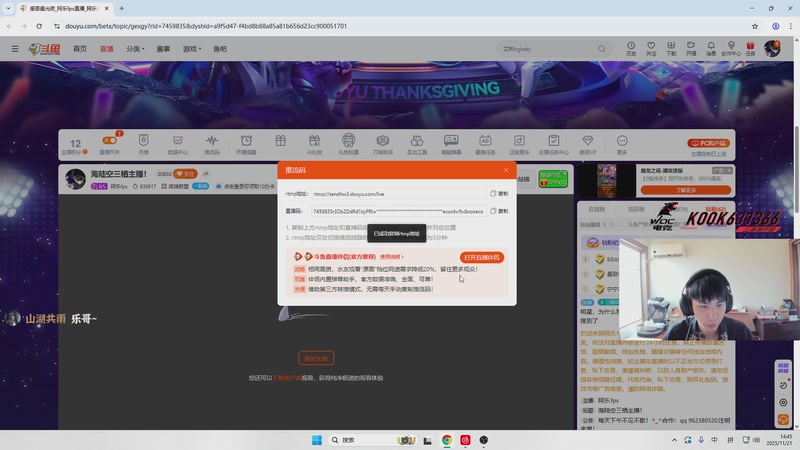The height and width of the screenshot is (450, 800).
Task: Open the 月榜 monthly ranking icon
Action: click(x=144, y=144)
